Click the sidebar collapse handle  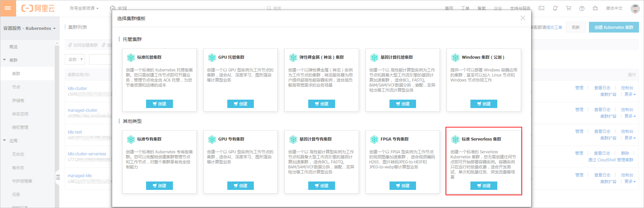pyautogui.click(x=58, y=177)
